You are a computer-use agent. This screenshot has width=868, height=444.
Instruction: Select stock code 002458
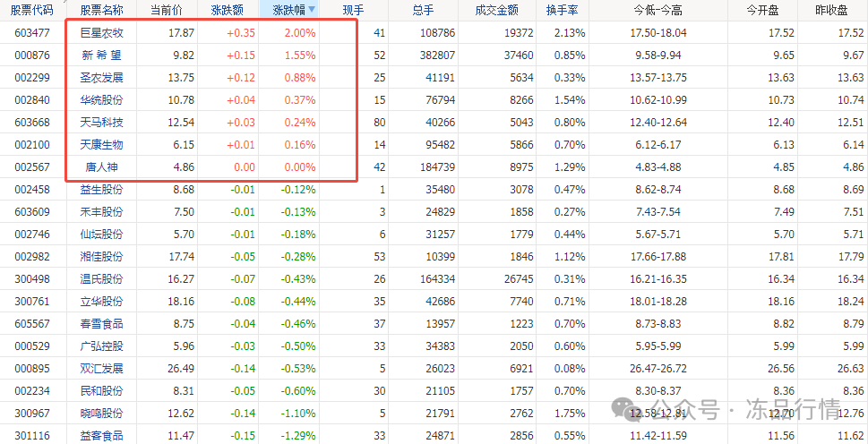coord(32,190)
